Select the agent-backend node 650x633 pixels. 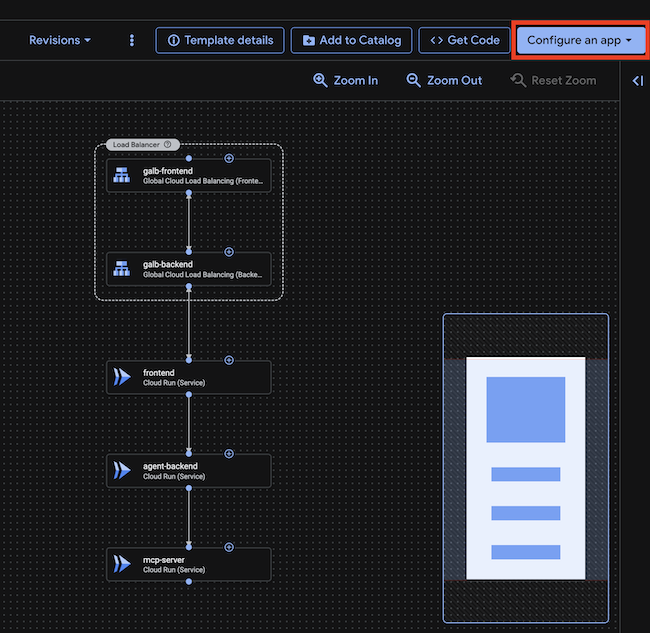[189, 471]
